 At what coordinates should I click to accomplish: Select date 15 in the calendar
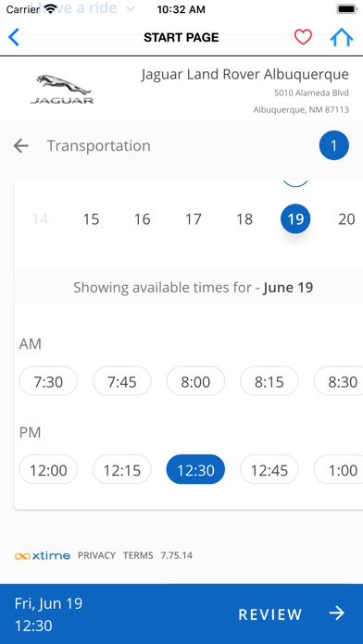92,219
